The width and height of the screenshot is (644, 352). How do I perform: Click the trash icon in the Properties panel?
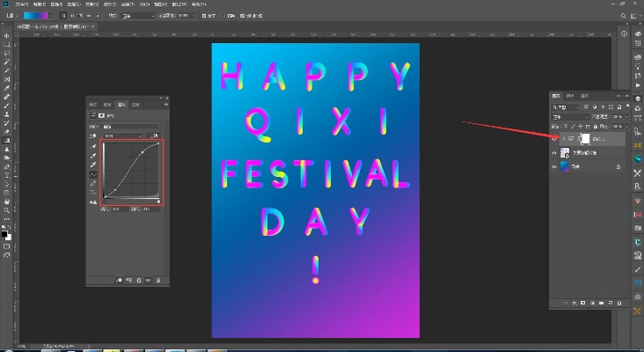pyautogui.click(x=158, y=280)
